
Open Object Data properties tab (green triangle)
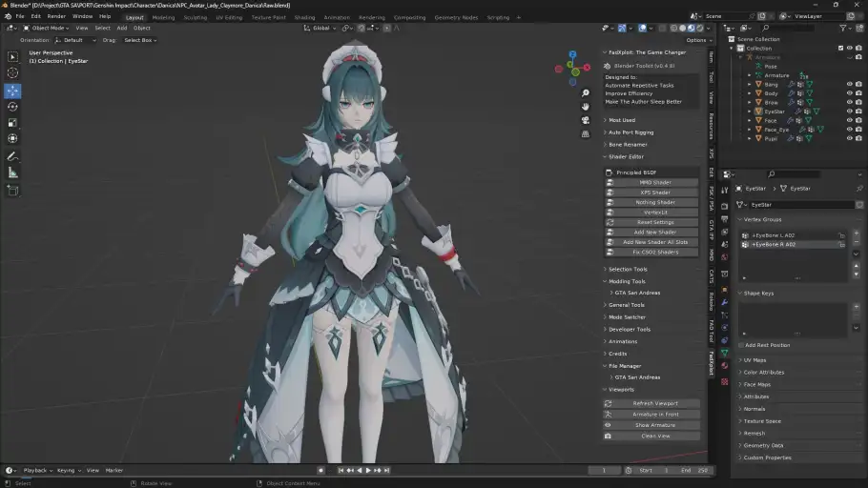[725, 353]
